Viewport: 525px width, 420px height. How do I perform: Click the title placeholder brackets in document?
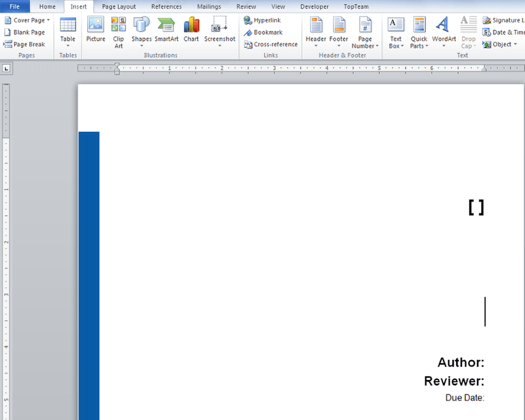point(476,207)
